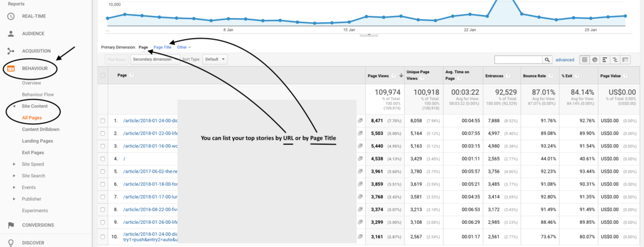Collapse the Site Content tree section

(14, 106)
